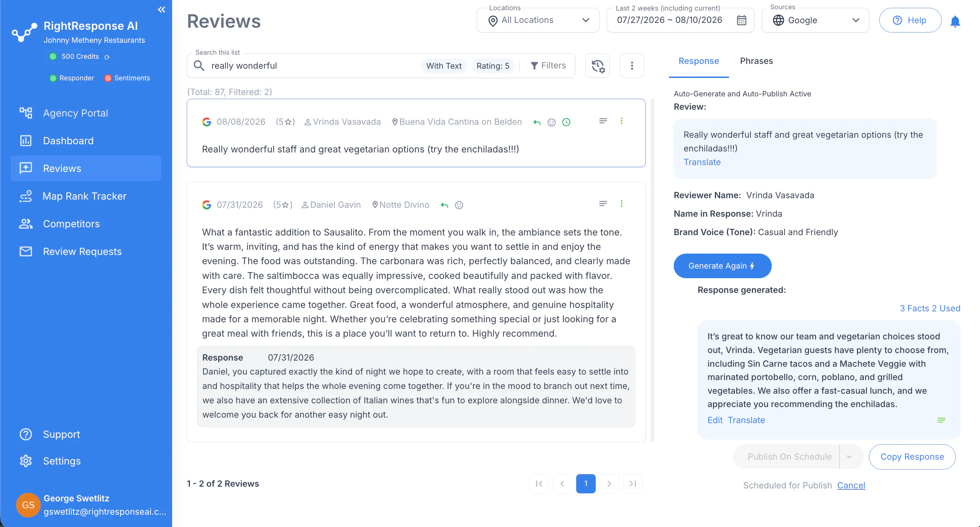Click Translate under the review text
This screenshot has width=980, height=527.
click(x=702, y=162)
